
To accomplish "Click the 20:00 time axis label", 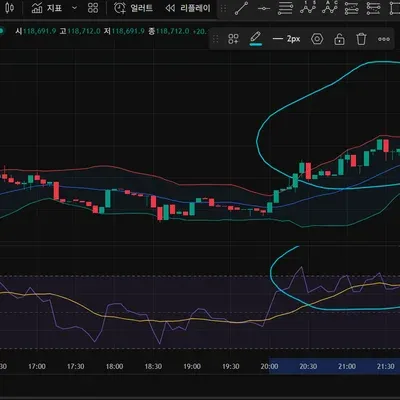I will click(x=269, y=367).
